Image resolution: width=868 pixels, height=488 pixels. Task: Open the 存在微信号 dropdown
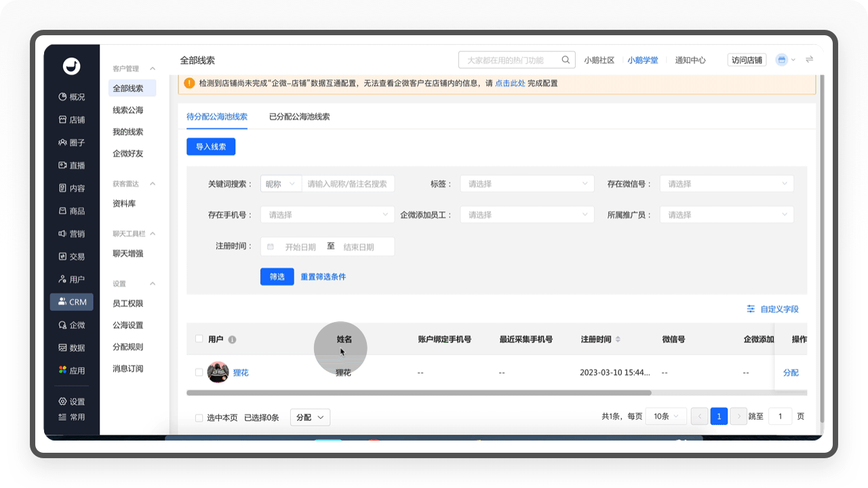[726, 184]
